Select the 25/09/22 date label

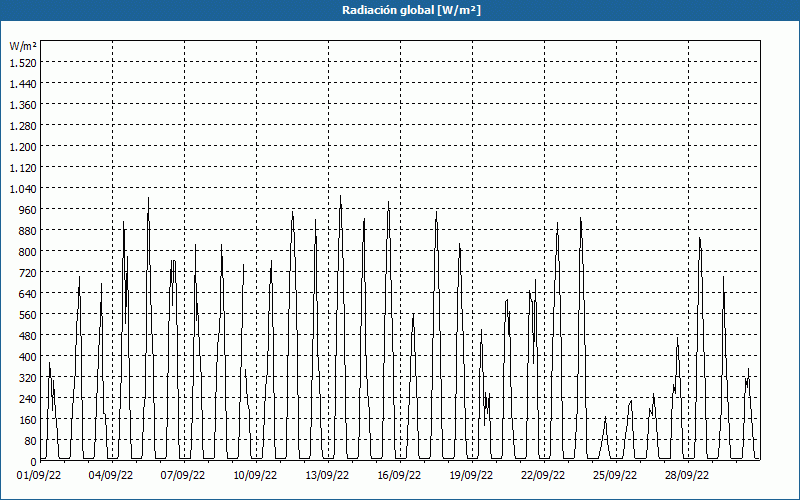click(x=615, y=475)
